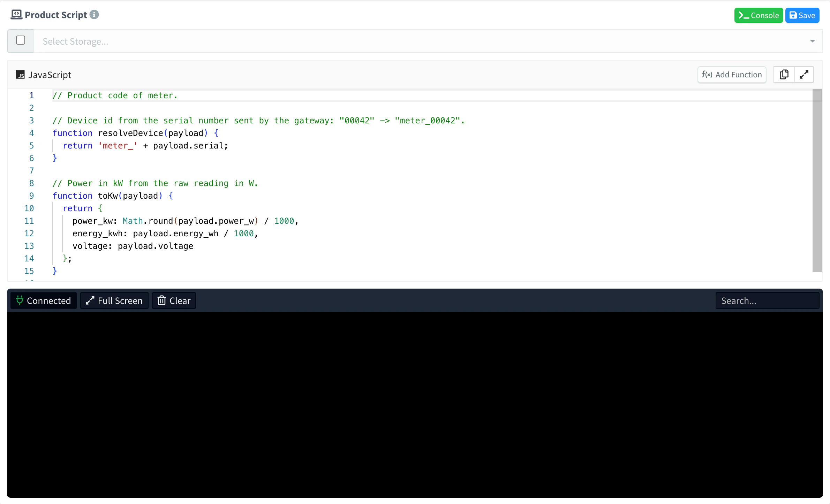Focus the console Search field
The height and width of the screenshot is (504, 830).
point(767,300)
